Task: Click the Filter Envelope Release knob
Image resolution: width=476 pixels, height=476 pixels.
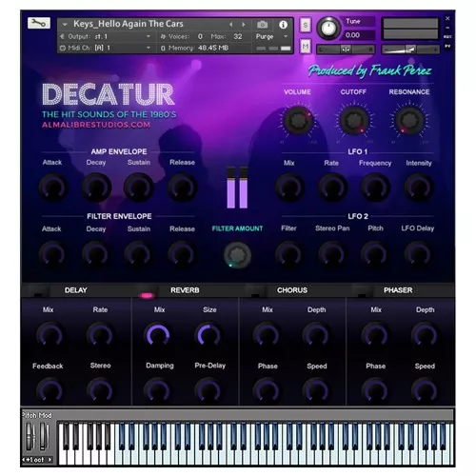Action: 182,254
